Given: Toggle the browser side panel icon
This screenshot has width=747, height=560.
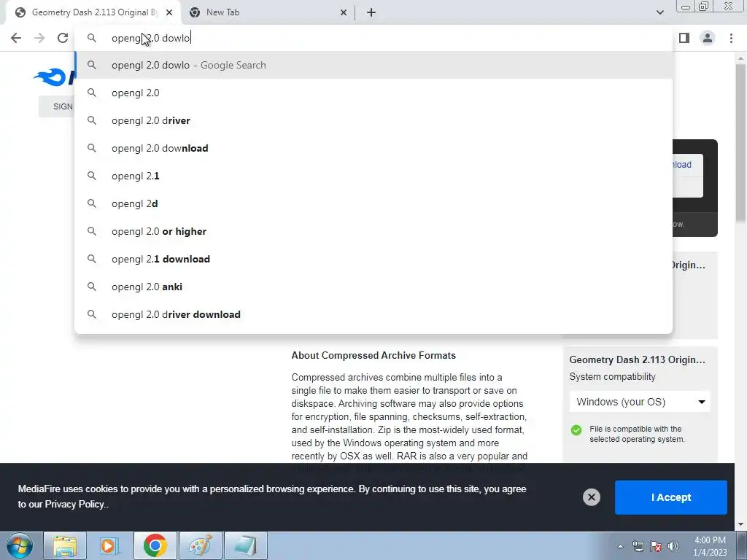Looking at the screenshot, I should coord(684,38).
